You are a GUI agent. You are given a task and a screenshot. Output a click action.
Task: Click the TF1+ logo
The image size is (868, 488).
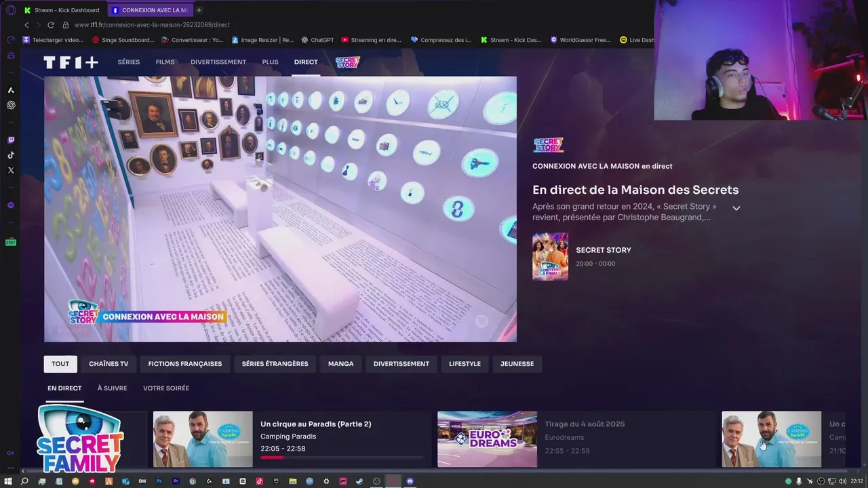tap(71, 62)
